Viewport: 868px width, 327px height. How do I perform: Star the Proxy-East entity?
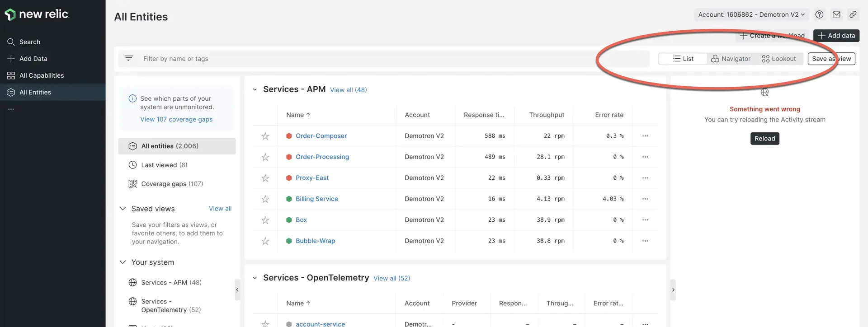click(265, 178)
